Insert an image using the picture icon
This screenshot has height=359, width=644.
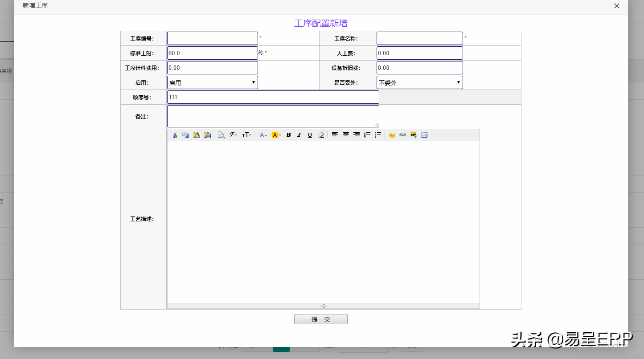[x=414, y=135]
